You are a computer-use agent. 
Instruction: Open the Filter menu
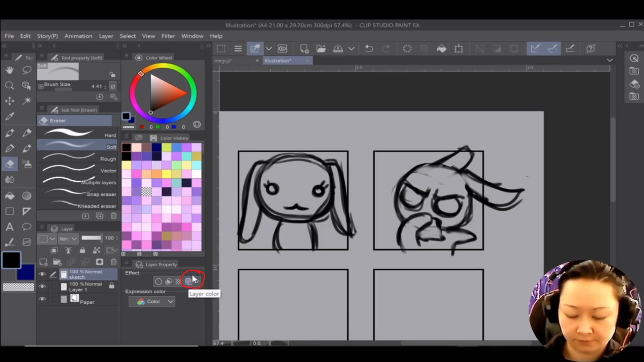click(x=168, y=36)
